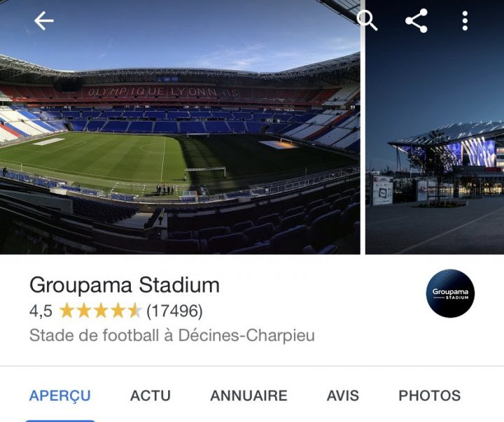Show the PHOTOS tab
This screenshot has height=422, width=504.
pos(430,396)
